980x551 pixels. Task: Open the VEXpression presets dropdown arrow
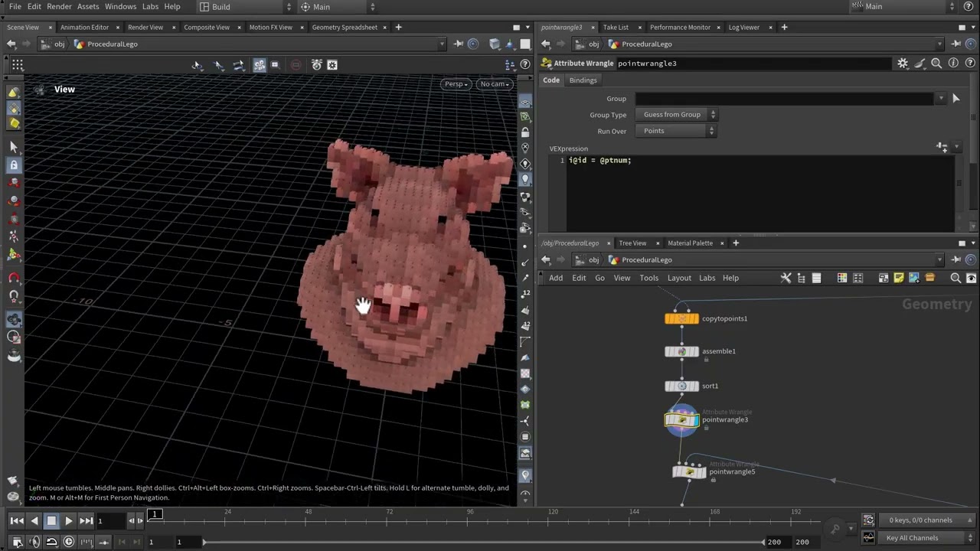pyautogui.click(x=956, y=146)
